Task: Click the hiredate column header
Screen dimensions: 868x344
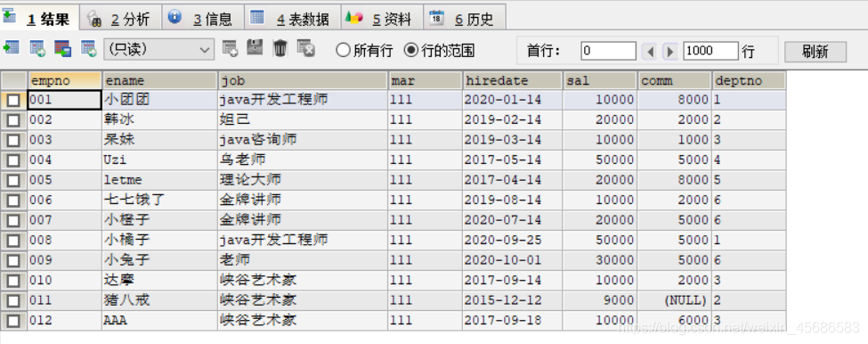Action: (x=513, y=81)
